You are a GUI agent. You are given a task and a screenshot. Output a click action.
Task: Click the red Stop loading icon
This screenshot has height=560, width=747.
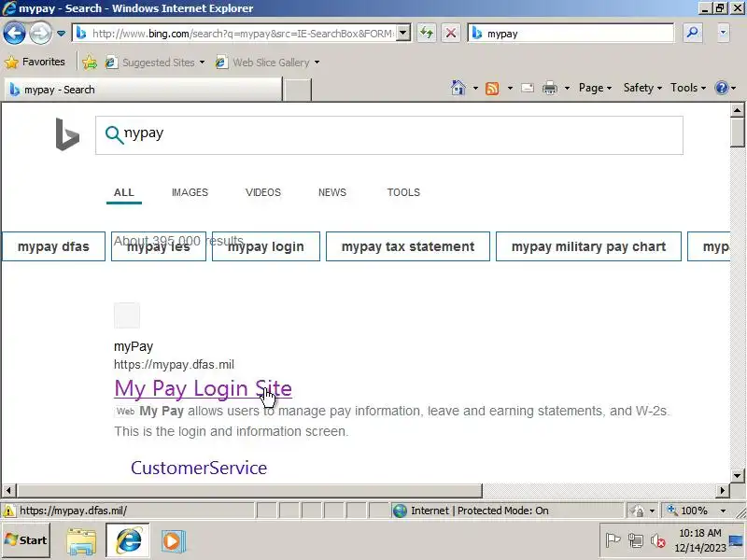click(450, 34)
